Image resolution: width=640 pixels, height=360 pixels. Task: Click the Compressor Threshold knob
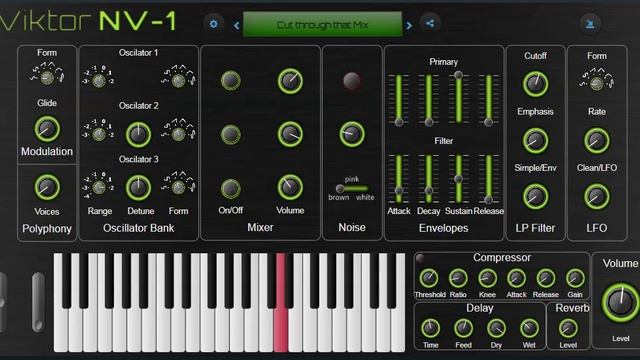tap(429, 278)
